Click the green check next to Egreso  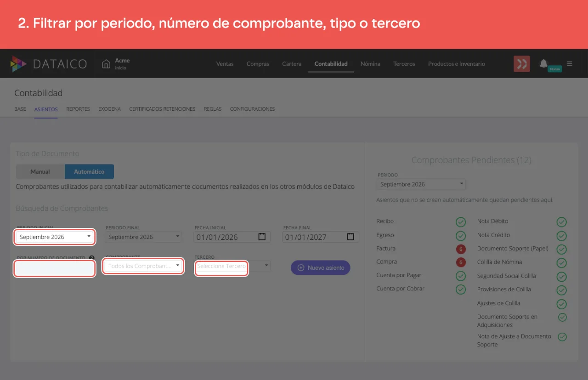[461, 236]
